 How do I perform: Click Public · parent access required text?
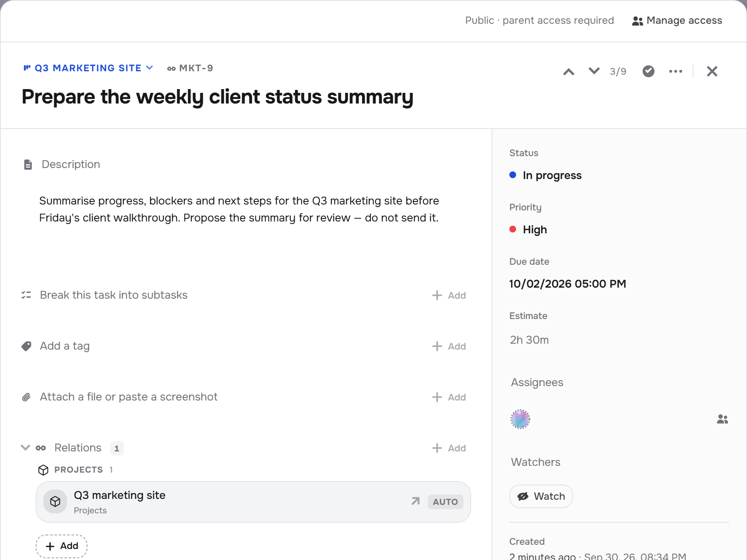pyautogui.click(x=539, y=20)
